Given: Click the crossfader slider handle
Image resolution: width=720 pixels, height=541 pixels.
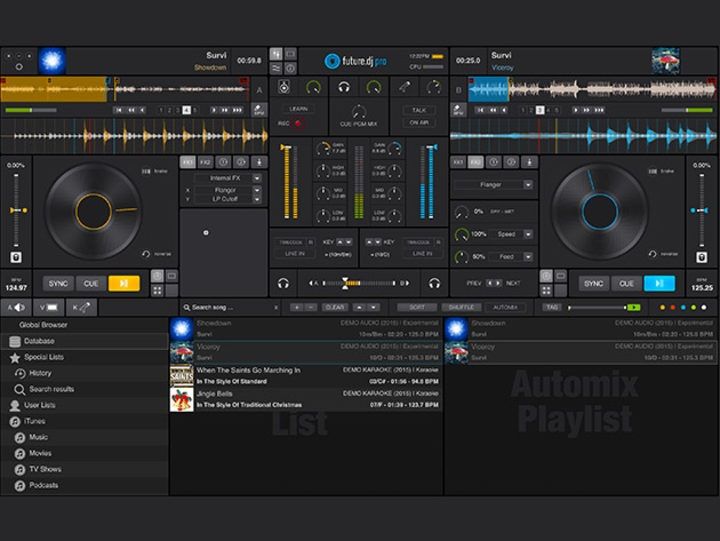Looking at the screenshot, I should coord(345,284).
